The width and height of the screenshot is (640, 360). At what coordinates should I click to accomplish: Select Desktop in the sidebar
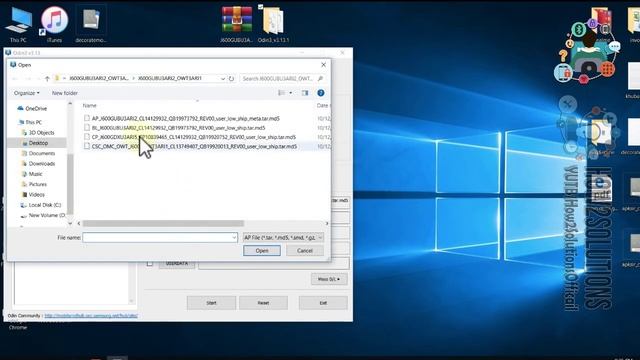[x=36, y=143]
